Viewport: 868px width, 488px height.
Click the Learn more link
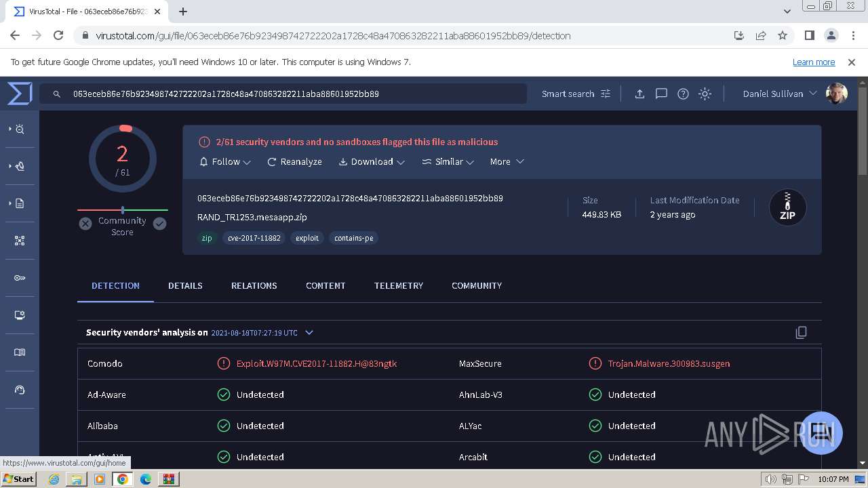tap(814, 62)
